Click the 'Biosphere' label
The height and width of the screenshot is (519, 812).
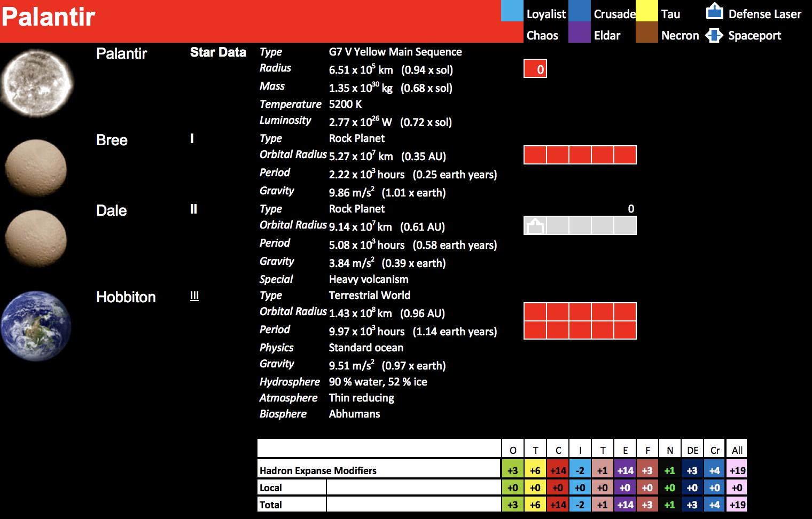coord(283,414)
